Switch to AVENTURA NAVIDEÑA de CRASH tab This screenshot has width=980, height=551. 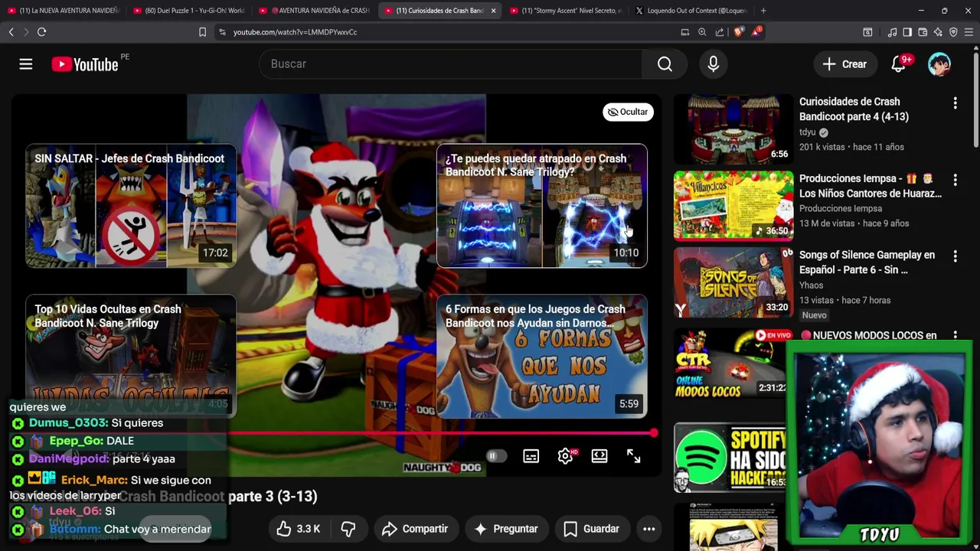(x=315, y=11)
